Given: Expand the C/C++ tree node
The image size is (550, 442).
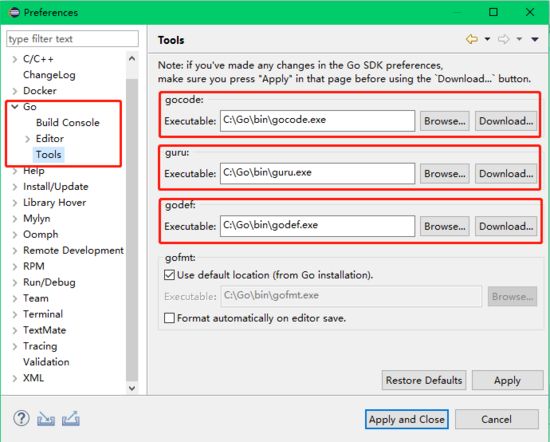Looking at the screenshot, I should (15, 59).
